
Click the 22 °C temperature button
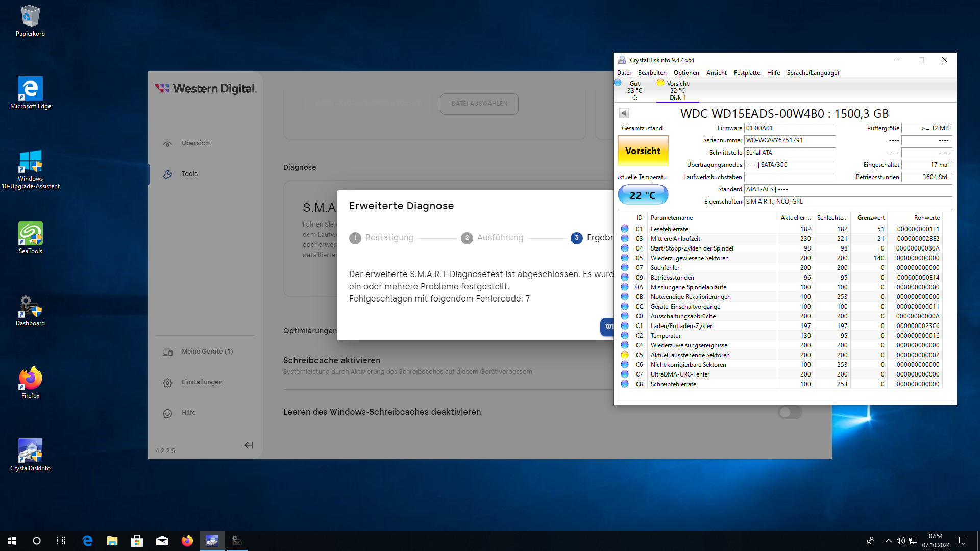coord(643,195)
